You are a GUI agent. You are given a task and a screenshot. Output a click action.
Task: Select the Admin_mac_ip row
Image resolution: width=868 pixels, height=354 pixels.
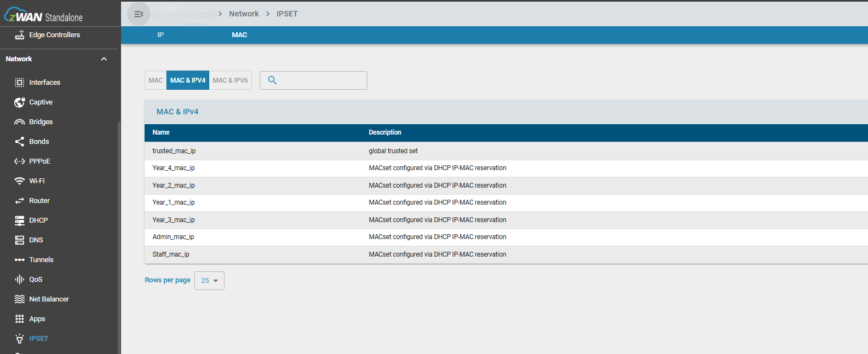coord(506,237)
